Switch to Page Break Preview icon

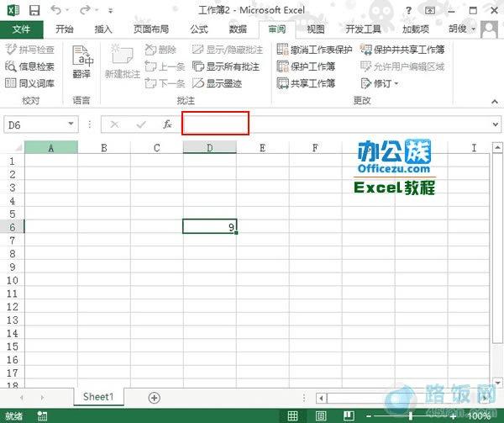349,416
